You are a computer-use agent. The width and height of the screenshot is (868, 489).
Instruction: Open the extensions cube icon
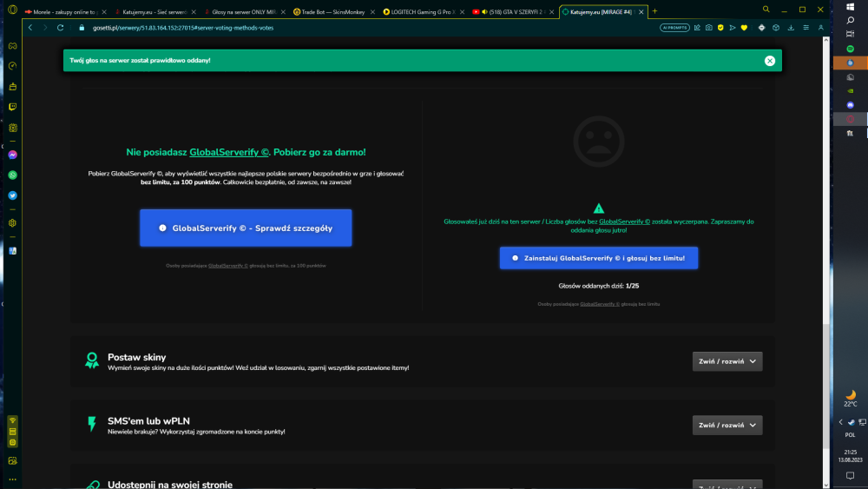(776, 28)
